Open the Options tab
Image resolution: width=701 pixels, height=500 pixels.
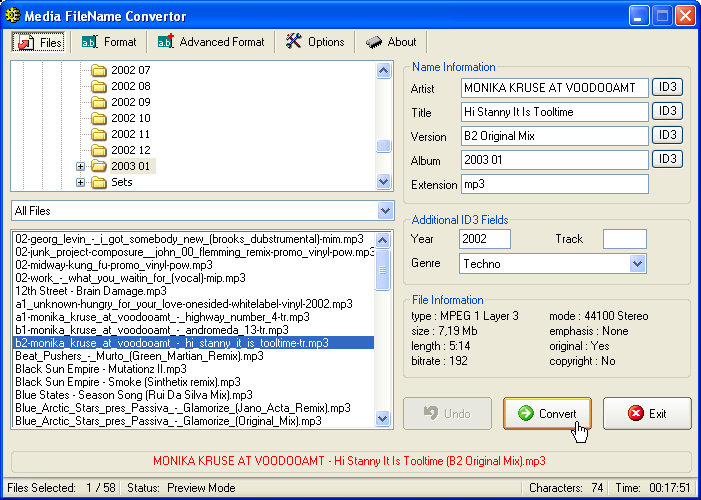[314, 42]
